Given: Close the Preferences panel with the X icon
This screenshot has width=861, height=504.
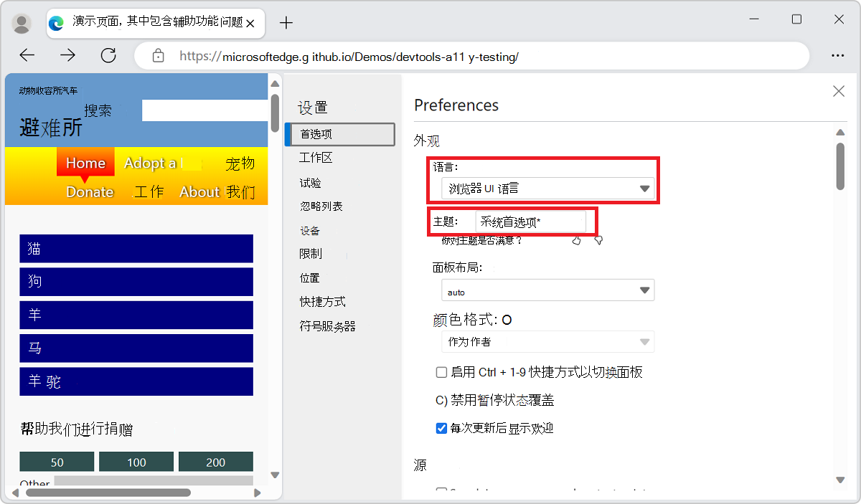Looking at the screenshot, I should click(839, 91).
